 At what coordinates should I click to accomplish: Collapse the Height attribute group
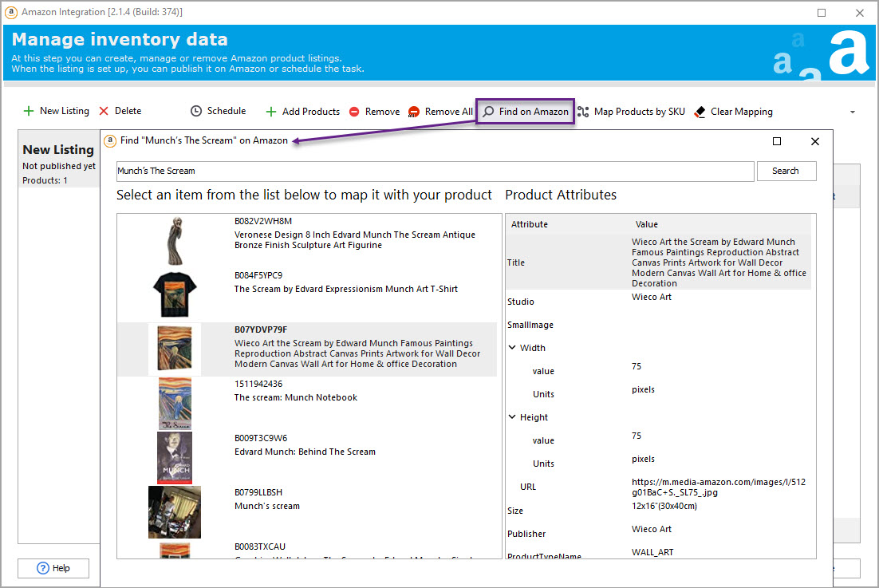click(x=512, y=417)
